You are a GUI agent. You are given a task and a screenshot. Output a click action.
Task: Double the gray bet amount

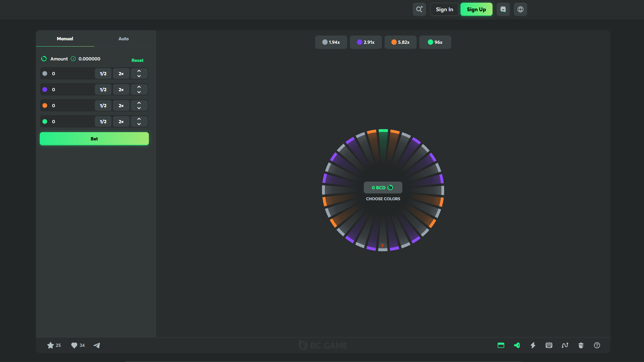pyautogui.click(x=121, y=73)
